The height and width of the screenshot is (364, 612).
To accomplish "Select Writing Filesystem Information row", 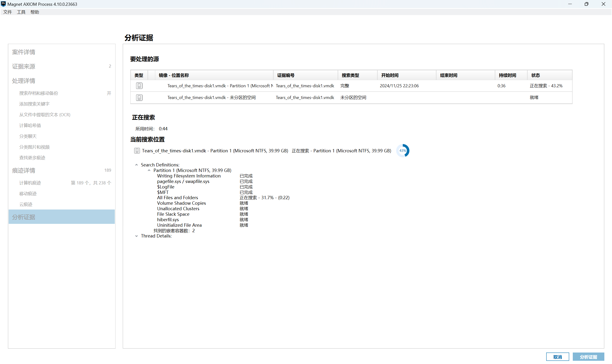I will (x=189, y=176).
